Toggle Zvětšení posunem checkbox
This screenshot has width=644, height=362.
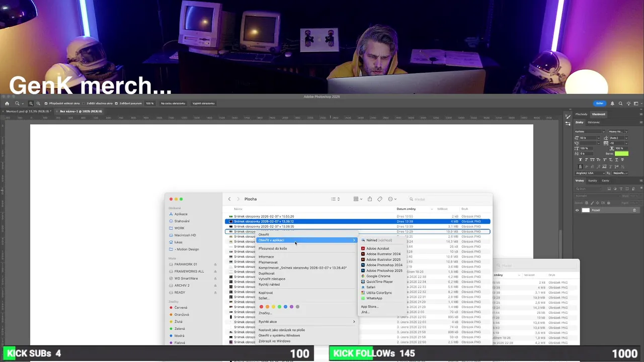tap(116, 103)
